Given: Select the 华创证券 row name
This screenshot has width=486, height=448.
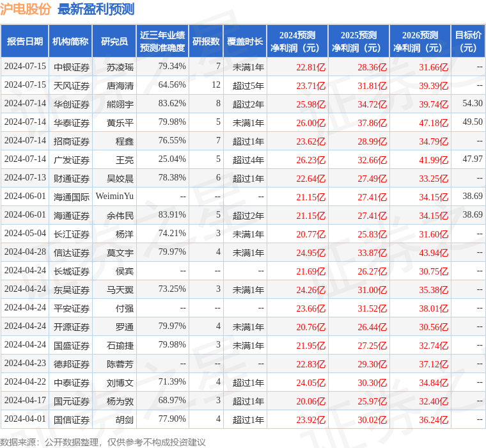Looking at the screenshot, I should click(x=72, y=104).
